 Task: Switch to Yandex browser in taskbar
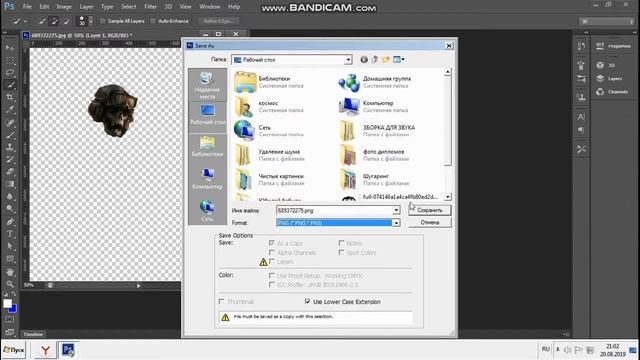point(45,350)
